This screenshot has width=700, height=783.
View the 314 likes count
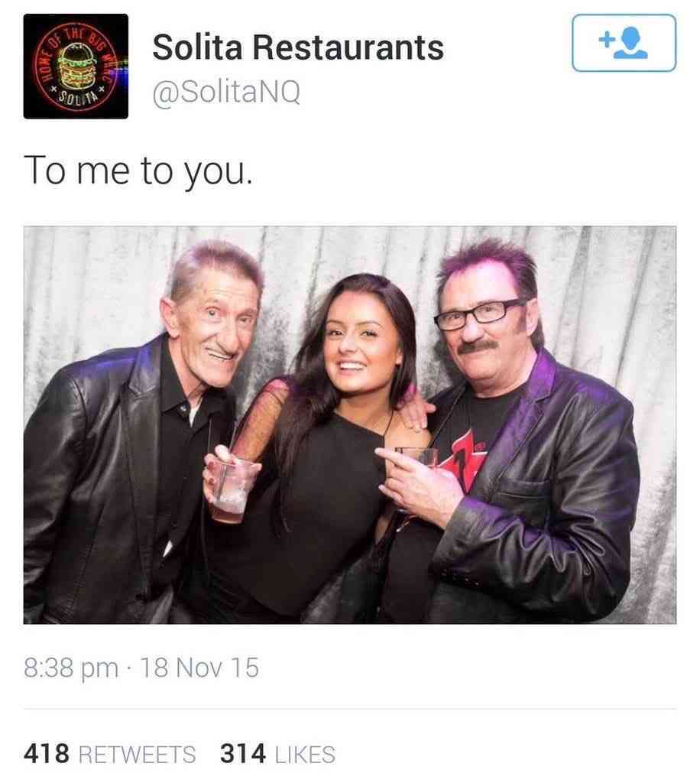(x=243, y=754)
